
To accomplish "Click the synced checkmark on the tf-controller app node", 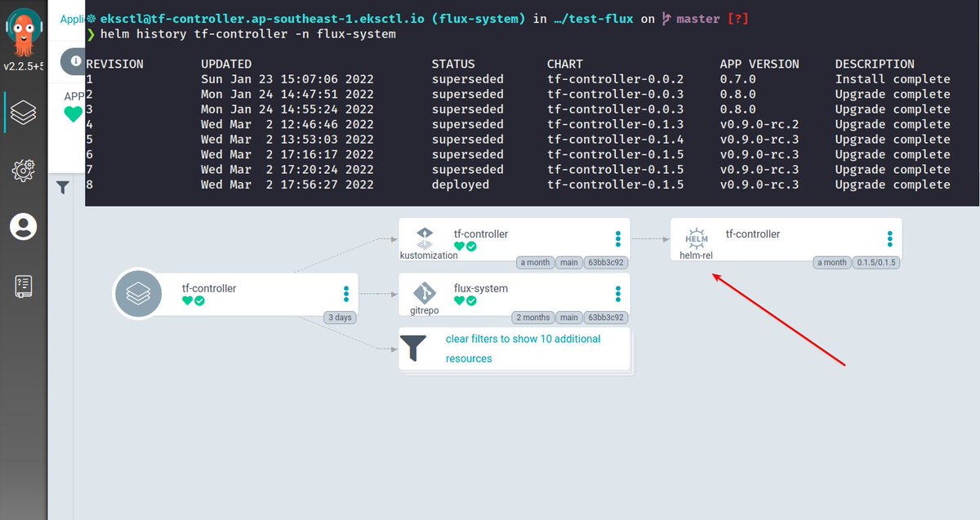I will pyautogui.click(x=199, y=301).
